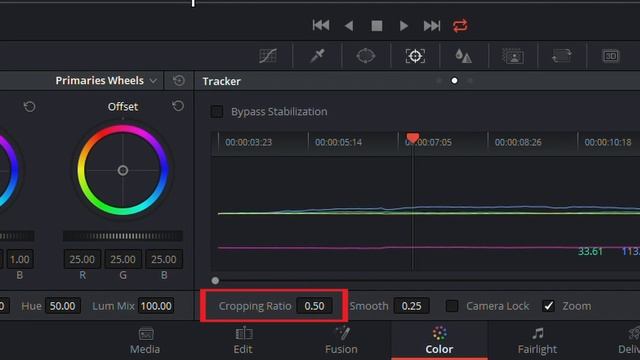Open the Key palette

(x=513, y=56)
